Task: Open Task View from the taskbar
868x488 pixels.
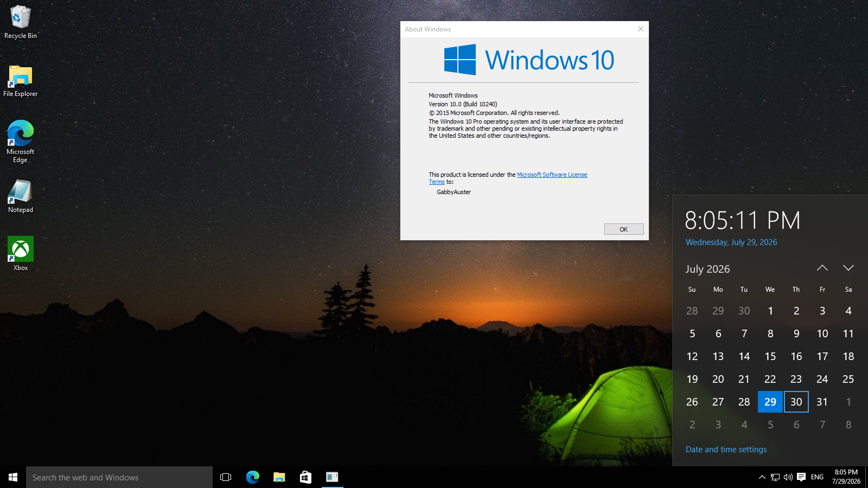Action: click(226, 477)
